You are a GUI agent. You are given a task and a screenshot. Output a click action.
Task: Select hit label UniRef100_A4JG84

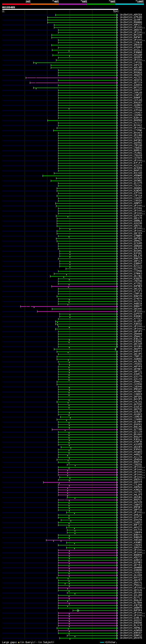click(131, 575)
